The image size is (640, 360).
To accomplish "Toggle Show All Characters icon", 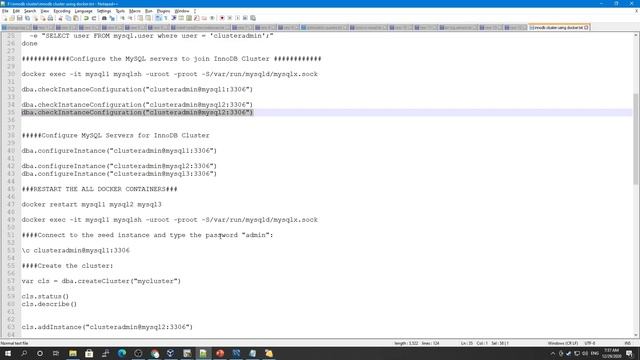I will [166, 18].
